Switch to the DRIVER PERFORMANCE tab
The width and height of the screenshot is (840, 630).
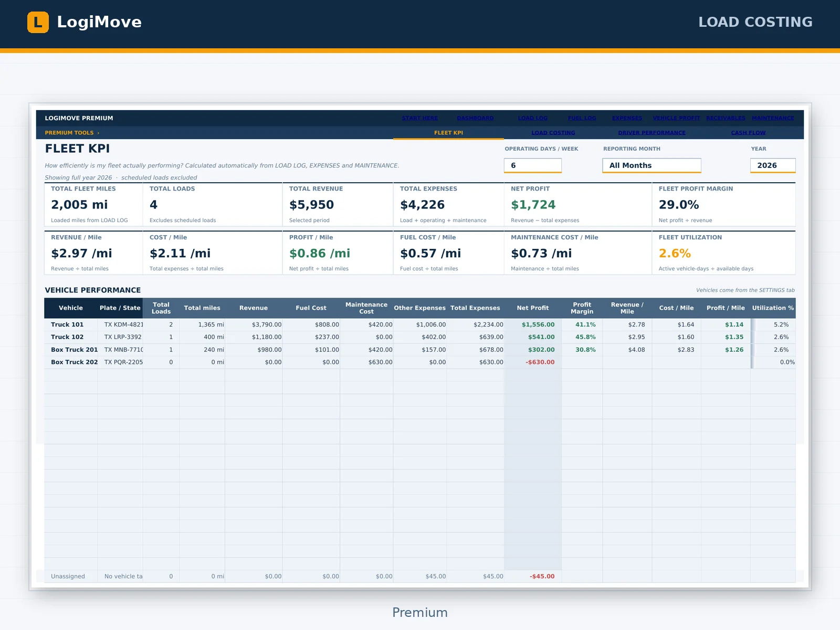coord(652,133)
